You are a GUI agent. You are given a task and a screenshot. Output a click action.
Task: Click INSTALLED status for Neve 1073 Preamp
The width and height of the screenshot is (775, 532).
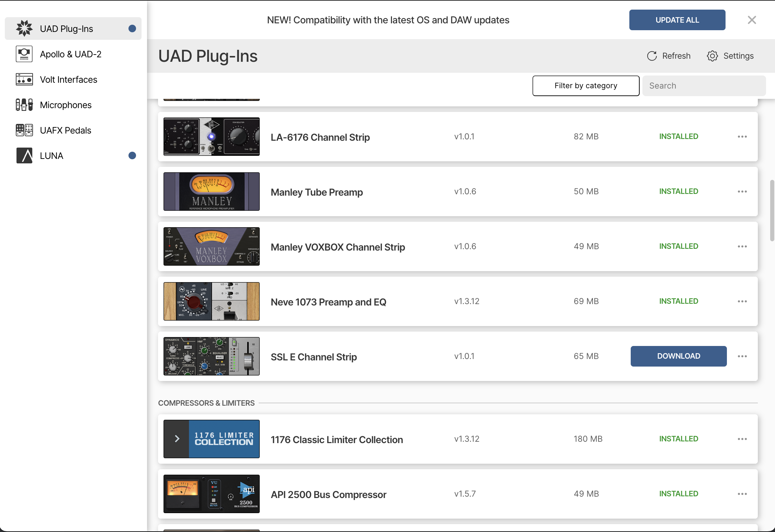click(x=678, y=301)
